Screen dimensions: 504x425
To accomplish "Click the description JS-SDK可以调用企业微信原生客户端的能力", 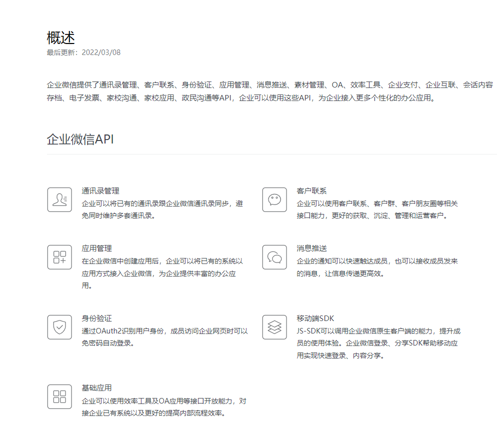I will 378,343.
